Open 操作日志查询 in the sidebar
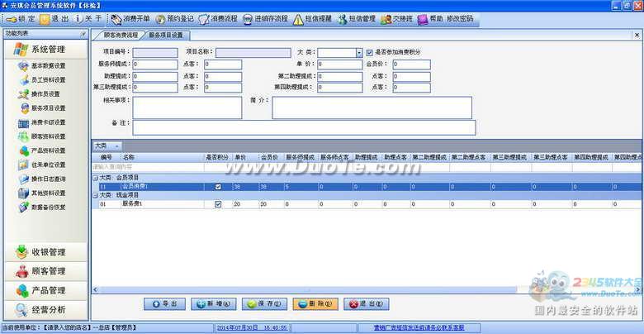This screenshot has width=644, height=334. tap(42, 179)
